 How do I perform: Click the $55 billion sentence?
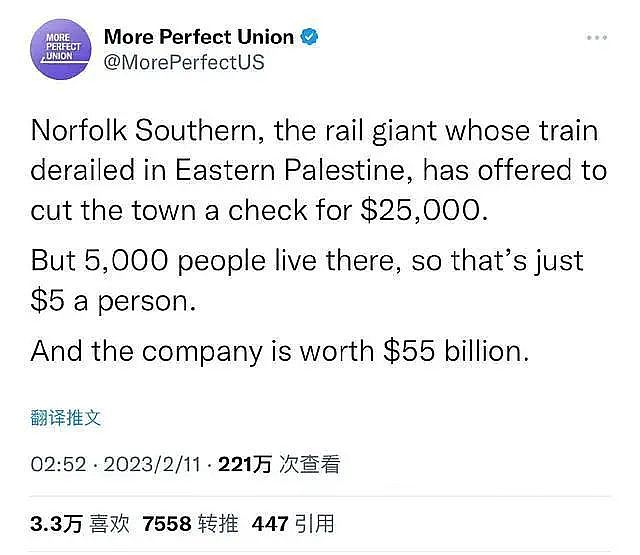point(280,351)
